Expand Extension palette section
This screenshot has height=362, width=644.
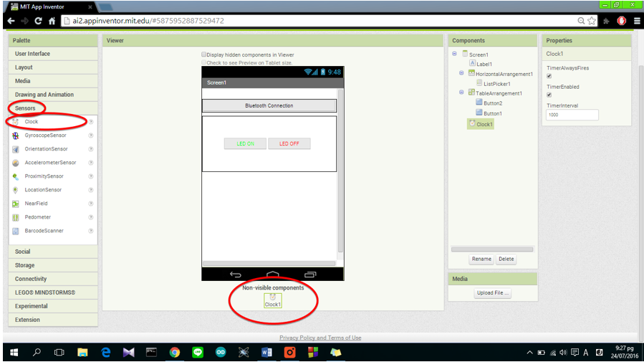[x=53, y=320]
